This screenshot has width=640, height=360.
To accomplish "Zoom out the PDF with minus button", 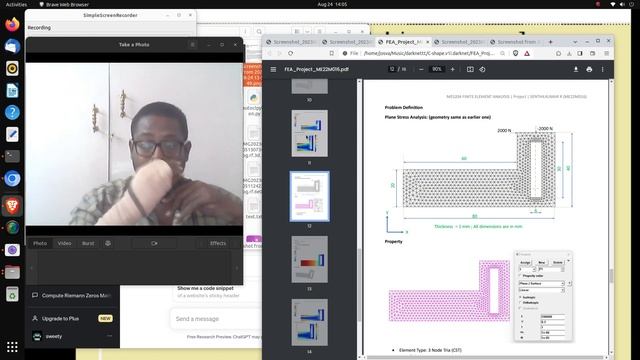I will tap(421, 69).
